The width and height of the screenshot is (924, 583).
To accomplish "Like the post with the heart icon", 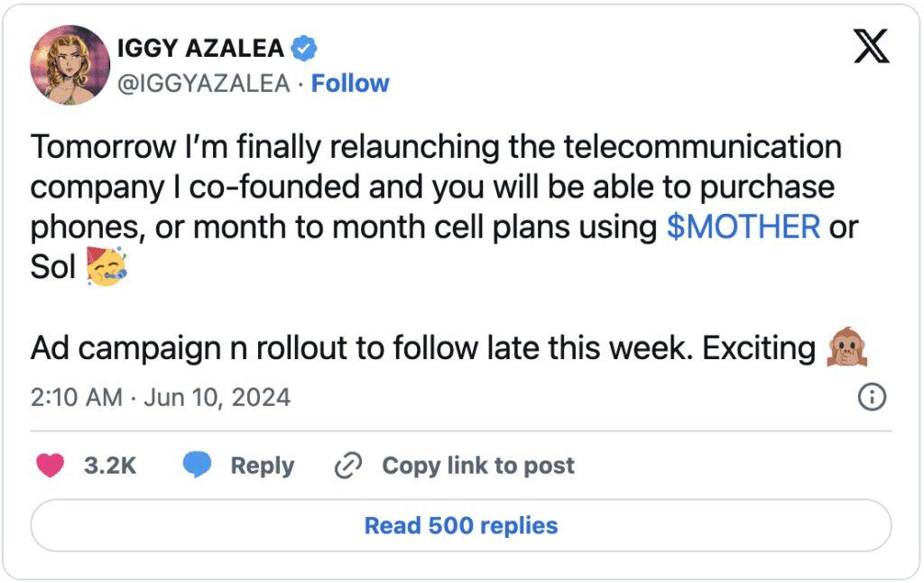I will click(x=51, y=465).
